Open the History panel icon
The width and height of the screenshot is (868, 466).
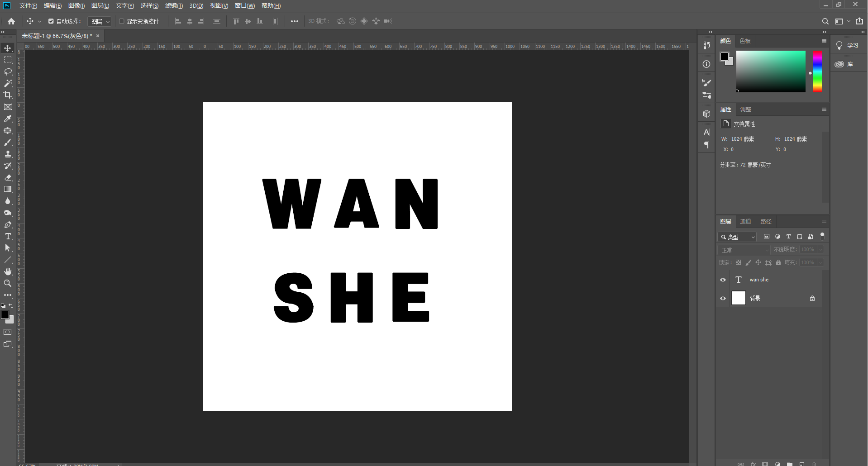click(x=706, y=45)
